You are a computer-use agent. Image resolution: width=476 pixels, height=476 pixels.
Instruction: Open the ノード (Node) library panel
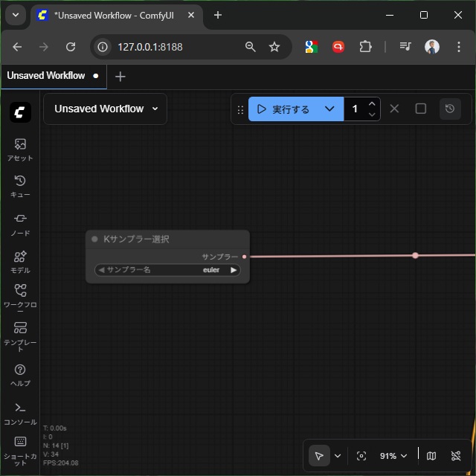pos(20,224)
